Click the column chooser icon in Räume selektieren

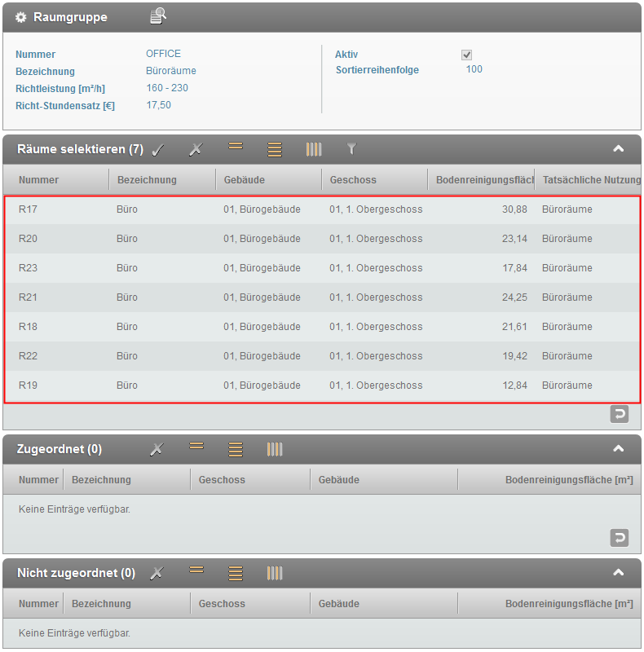pyautogui.click(x=314, y=149)
